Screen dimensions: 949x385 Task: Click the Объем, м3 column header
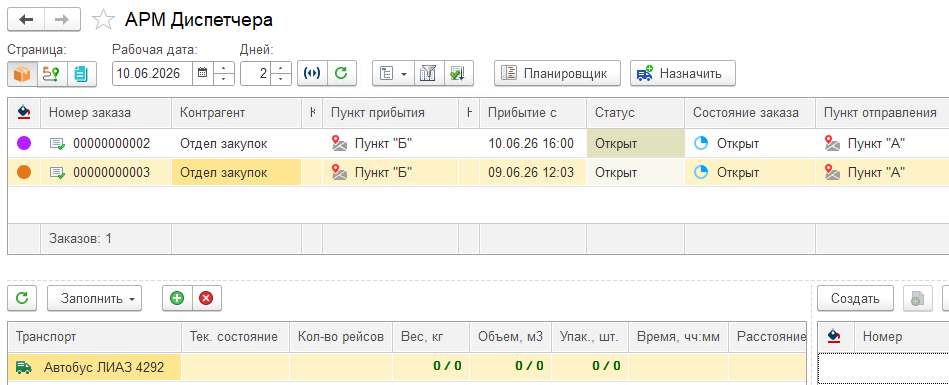click(x=510, y=337)
